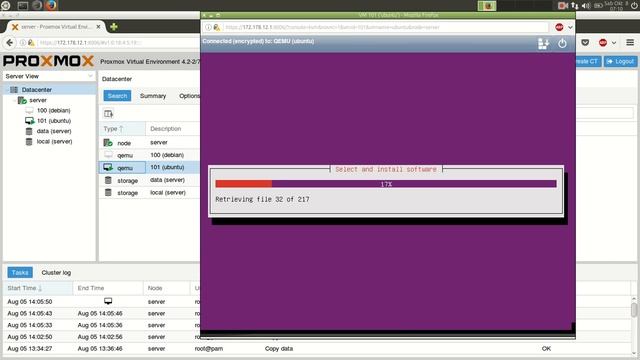Image resolution: width=640 pixels, height=360 pixels.
Task: Click the screen recorder tray icon
Action: click(563, 5)
